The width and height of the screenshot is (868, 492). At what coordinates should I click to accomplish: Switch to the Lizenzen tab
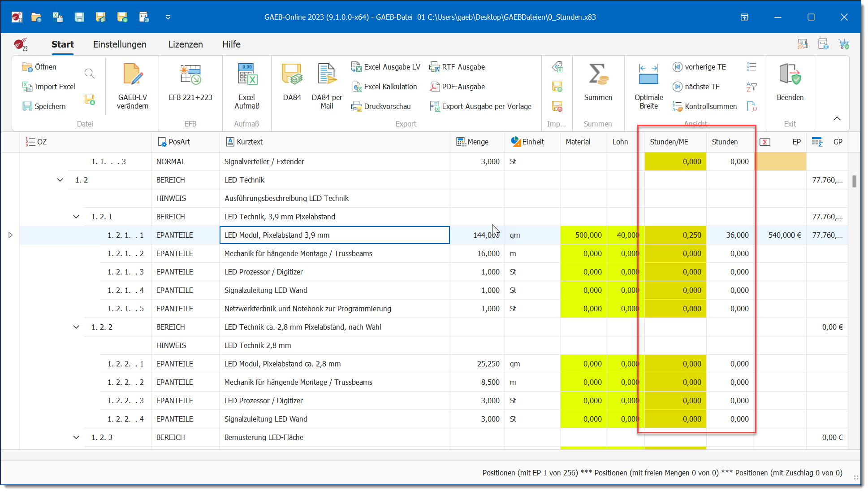[186, 44]
